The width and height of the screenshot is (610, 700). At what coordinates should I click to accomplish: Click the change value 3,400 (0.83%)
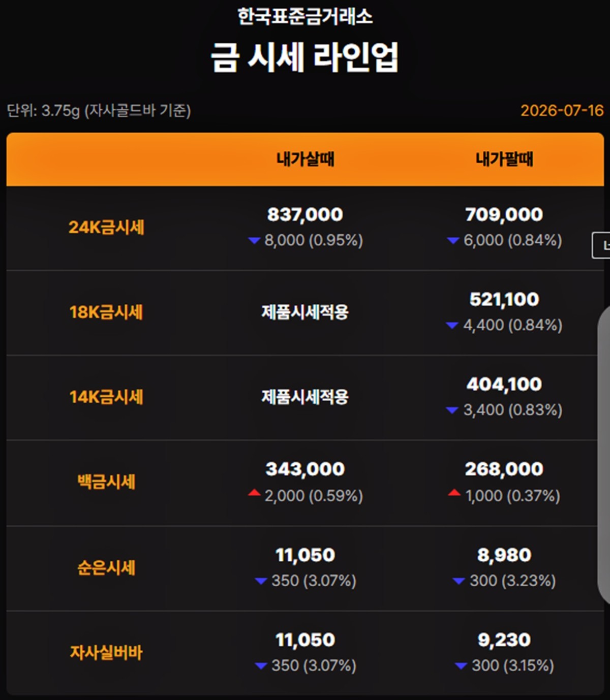pos(513,410)
